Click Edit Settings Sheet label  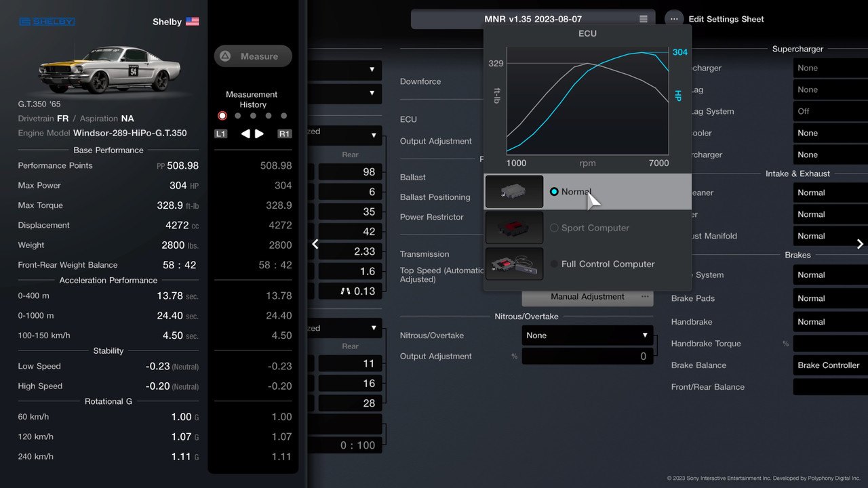click(x=726, y=19)
